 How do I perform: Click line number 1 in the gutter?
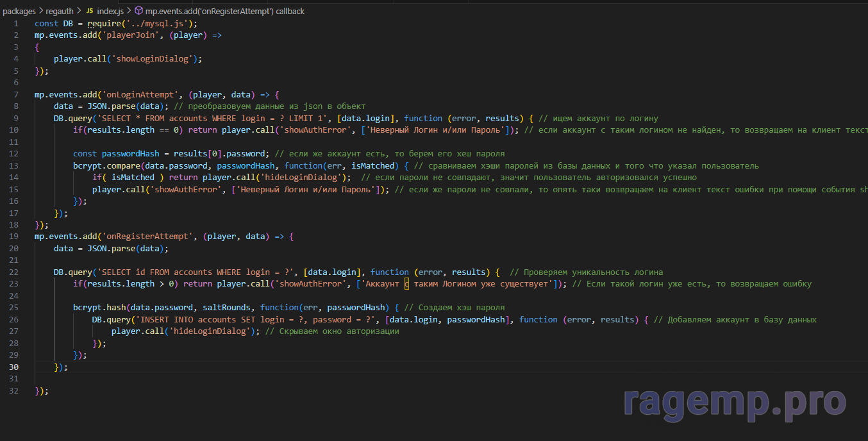click(x=16, y=23)
